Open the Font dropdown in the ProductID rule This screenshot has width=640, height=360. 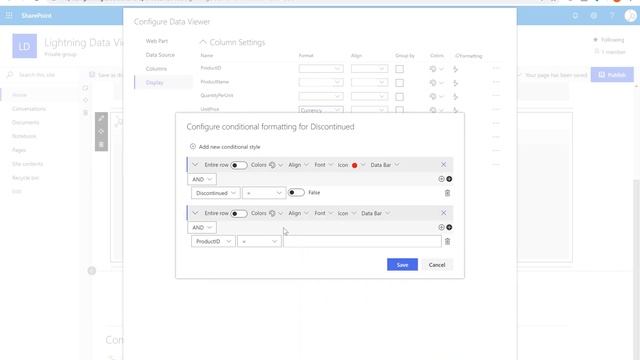pos(323,213)
